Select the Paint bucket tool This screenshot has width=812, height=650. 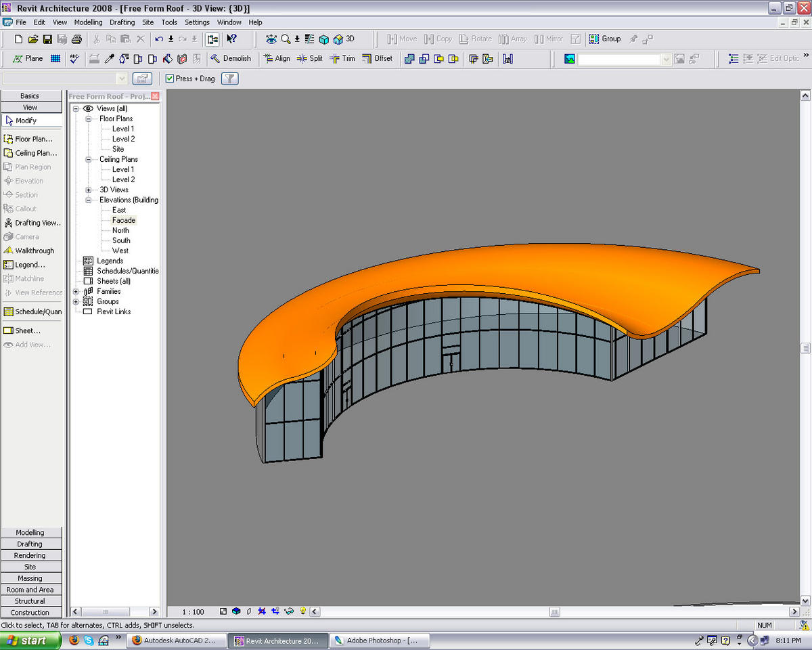[167, 59]
